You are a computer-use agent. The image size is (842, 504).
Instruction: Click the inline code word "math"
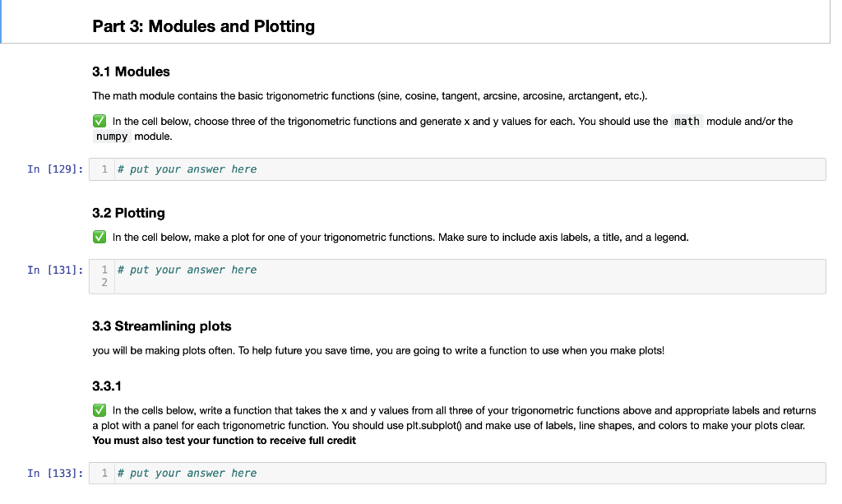tap(687, 122)
